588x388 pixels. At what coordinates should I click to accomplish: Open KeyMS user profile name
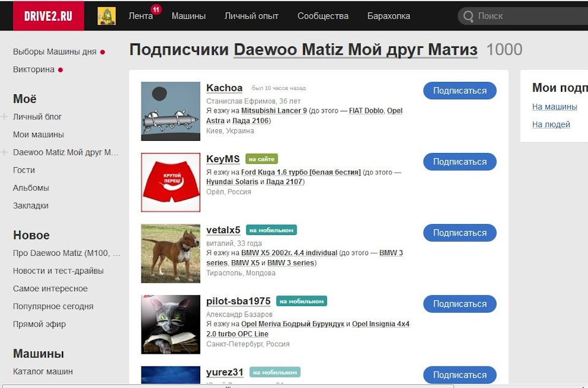(223, 159)
